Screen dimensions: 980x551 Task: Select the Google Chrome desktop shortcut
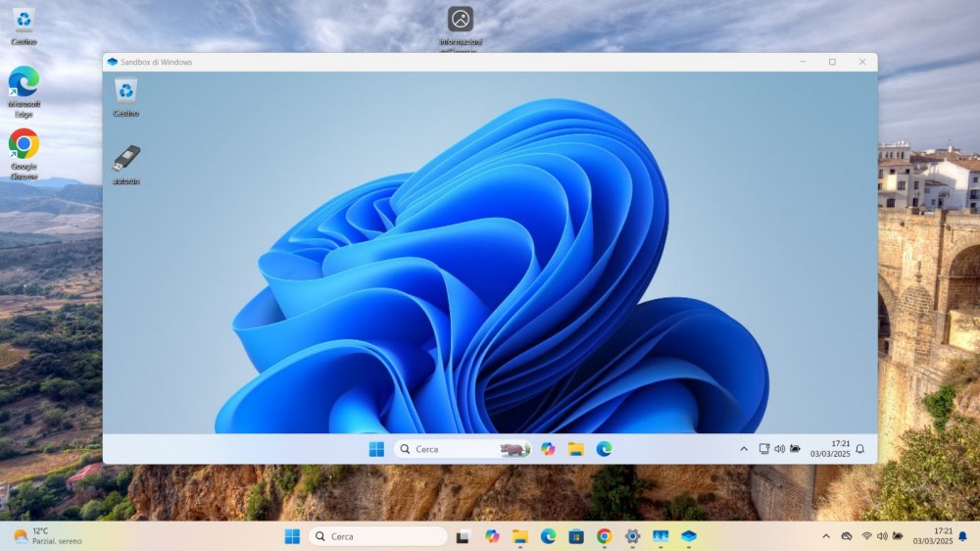click(24, 155)
